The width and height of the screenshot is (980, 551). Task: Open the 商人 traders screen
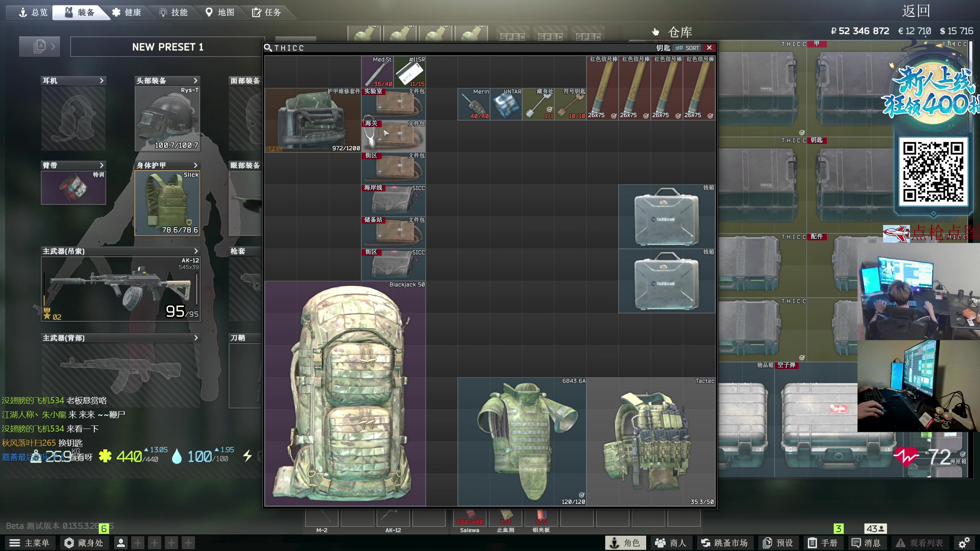pos(671,543)
